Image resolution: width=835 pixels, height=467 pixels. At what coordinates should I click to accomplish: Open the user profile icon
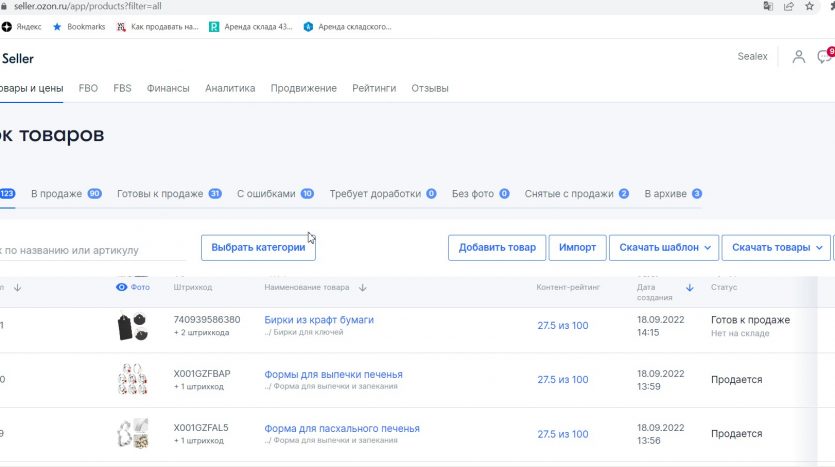coord(798,57)
